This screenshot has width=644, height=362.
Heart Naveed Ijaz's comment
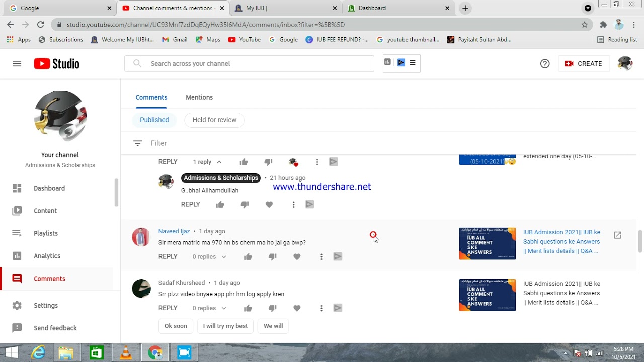pos(297,257)
